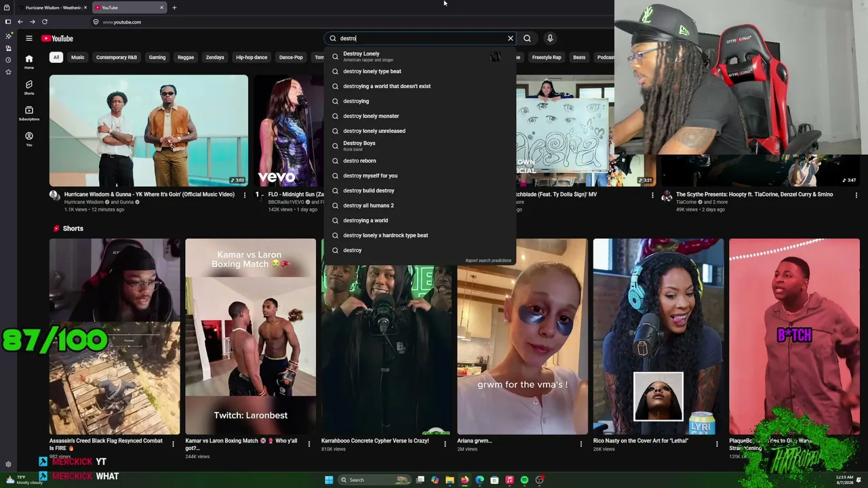Choose the Destroy Boys rock band suggestion
Viewport: 868px width, 488px height.
click(420, 146)
